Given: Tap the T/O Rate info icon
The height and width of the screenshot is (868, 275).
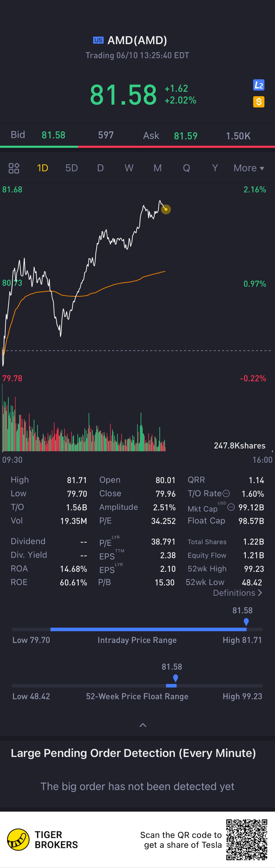Looking at the screenshot, I should [226, 494].
